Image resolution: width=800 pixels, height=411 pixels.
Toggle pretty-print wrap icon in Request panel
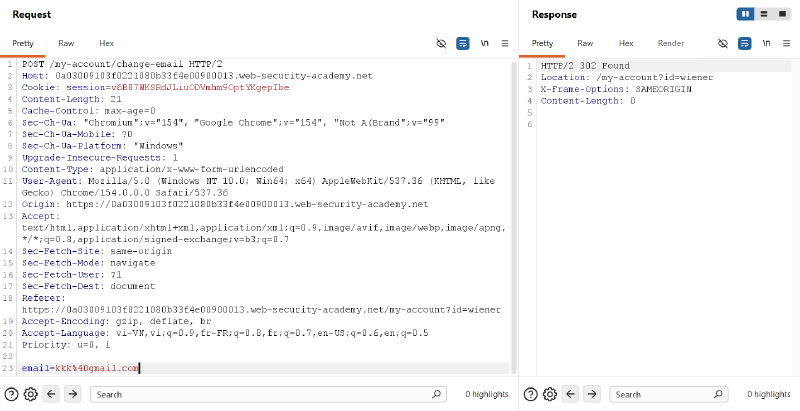click(463, 43)
